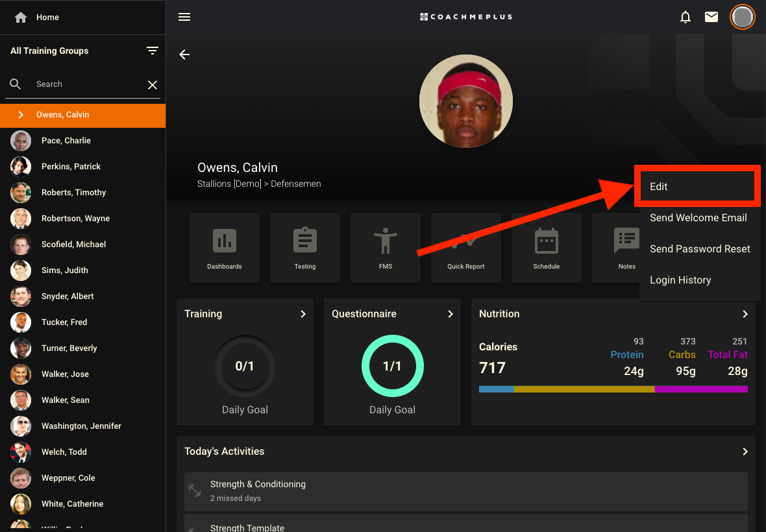Select Pace, Charlie from athlete list
Screen dimensions: 766x532
66,141
